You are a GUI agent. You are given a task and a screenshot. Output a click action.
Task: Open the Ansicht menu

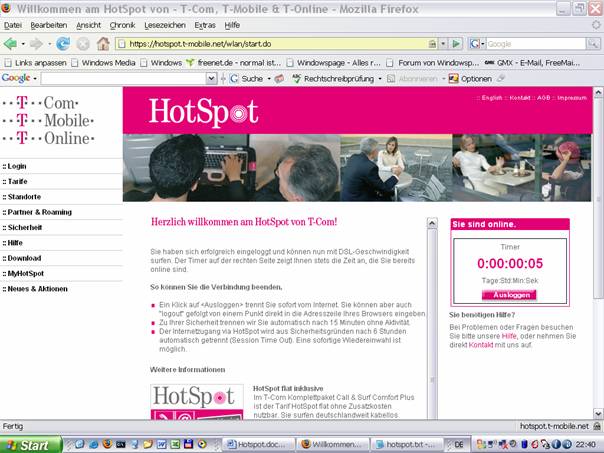[x=88, y=25]
